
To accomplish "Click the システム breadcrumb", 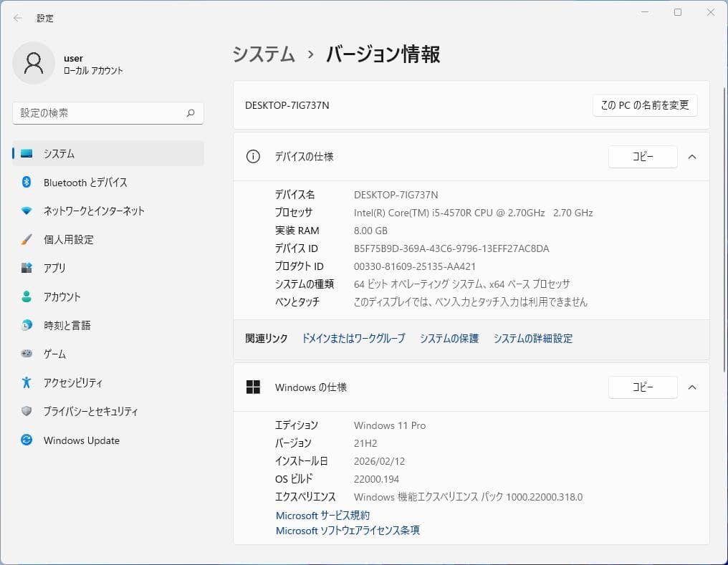I will 264,54.
